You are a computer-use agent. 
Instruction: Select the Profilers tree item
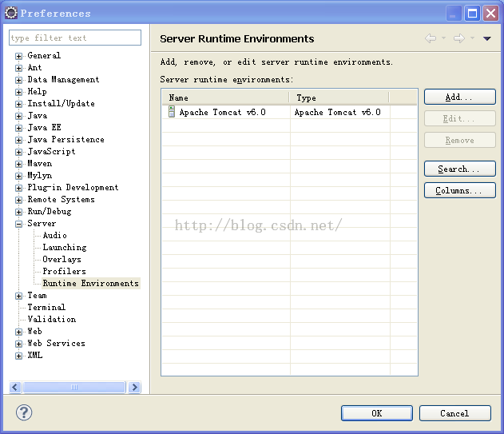pyautogui.click(x=64, y=272)
